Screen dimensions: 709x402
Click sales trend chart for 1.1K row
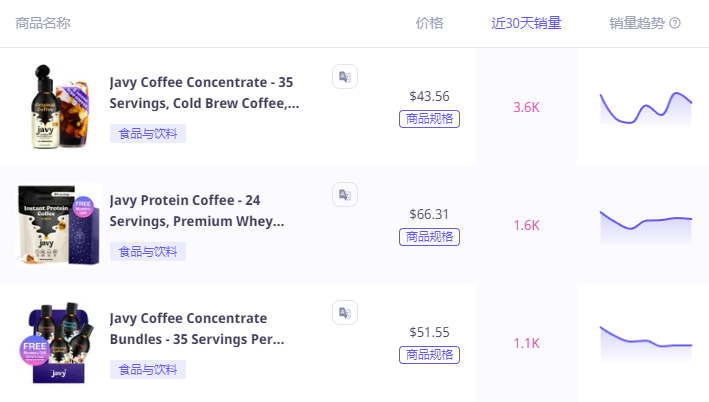click(645, 343)
